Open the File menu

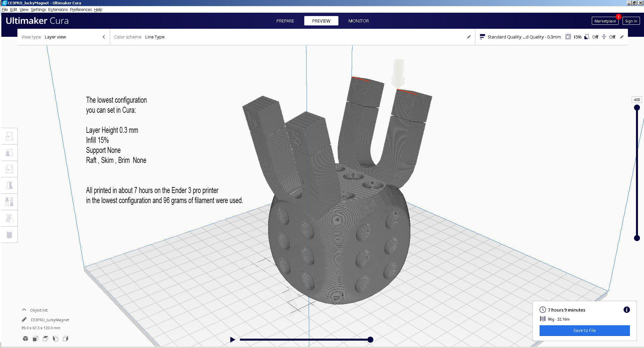click(5, 9)
